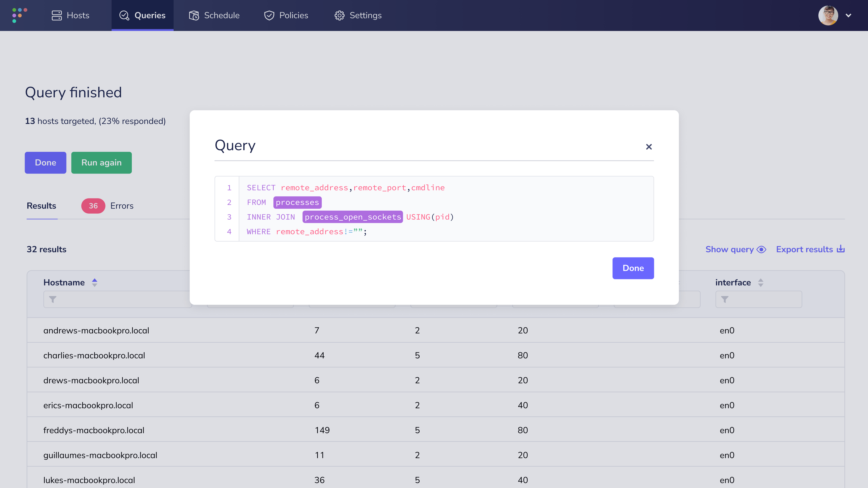Click the interface column header

733,282
